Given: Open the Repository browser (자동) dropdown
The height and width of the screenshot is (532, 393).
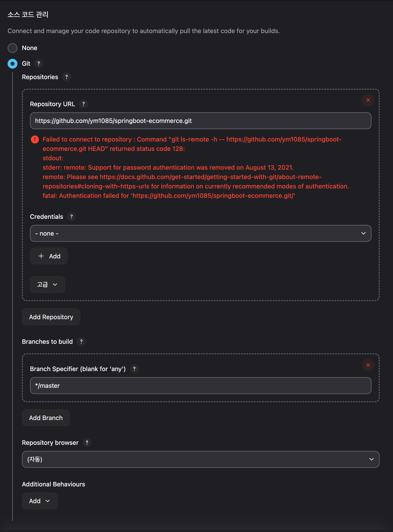Looking at the screenshot, I should pos(201,459).
